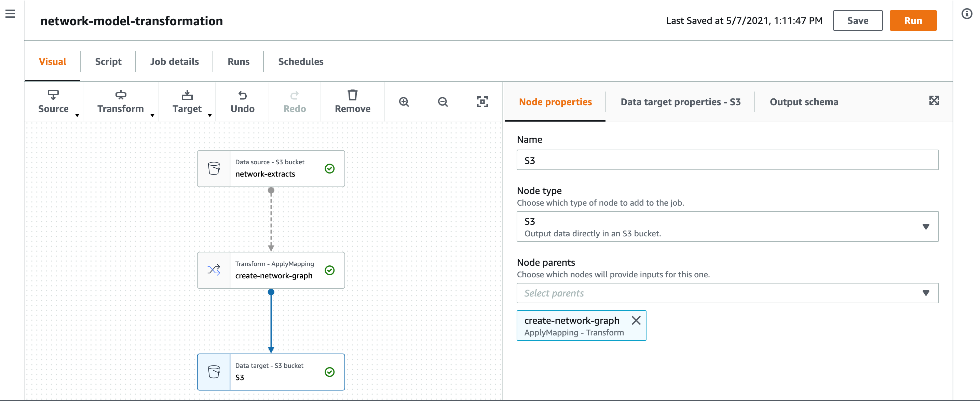Remove the selected node with trash icon
The height and width of the screenshot is (401, 980).
point(352,101)
